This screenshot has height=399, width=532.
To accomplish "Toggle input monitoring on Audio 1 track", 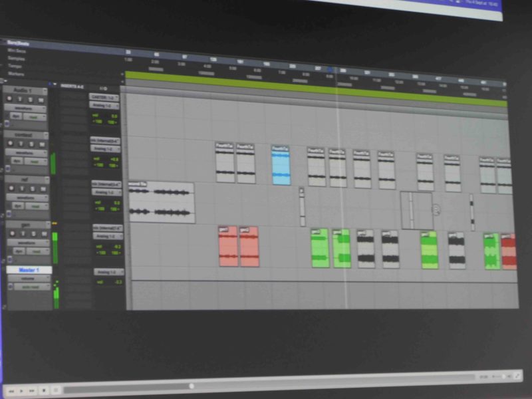I will (19, 99).
